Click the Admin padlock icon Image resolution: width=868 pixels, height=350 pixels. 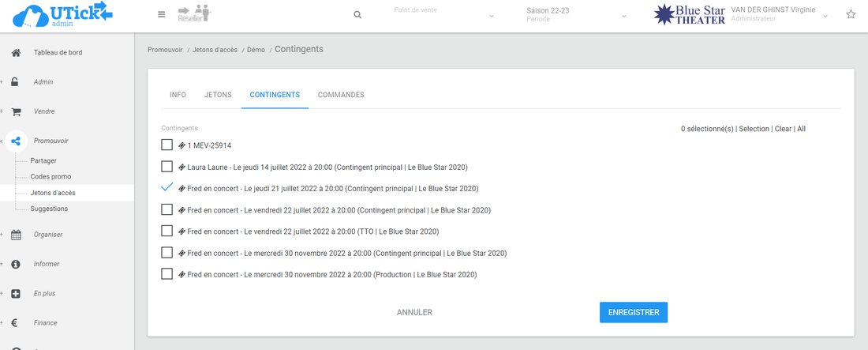[x=16, y=82]
